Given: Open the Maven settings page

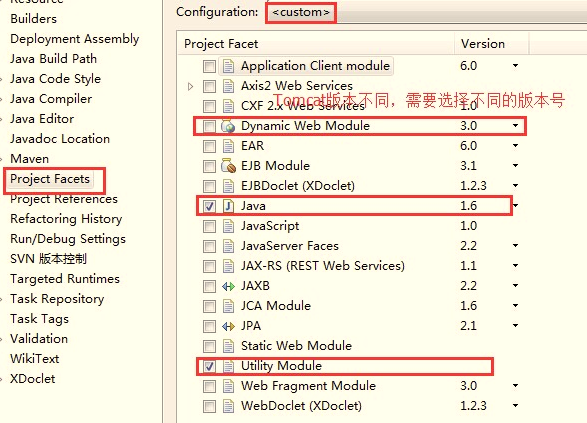Looking at the screenshot, I should pyautogui.click(x=30, y=159).
